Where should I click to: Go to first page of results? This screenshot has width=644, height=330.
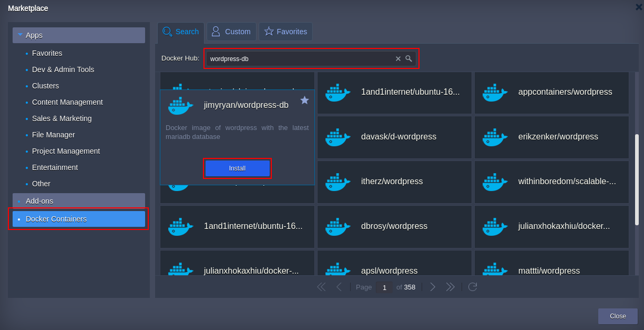pyautogui.click(x=321, y=287)
